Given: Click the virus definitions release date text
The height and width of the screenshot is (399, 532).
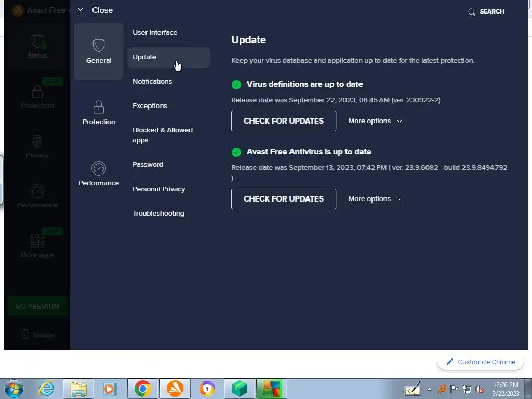Looking at the screenshot, I should point(336,100).
